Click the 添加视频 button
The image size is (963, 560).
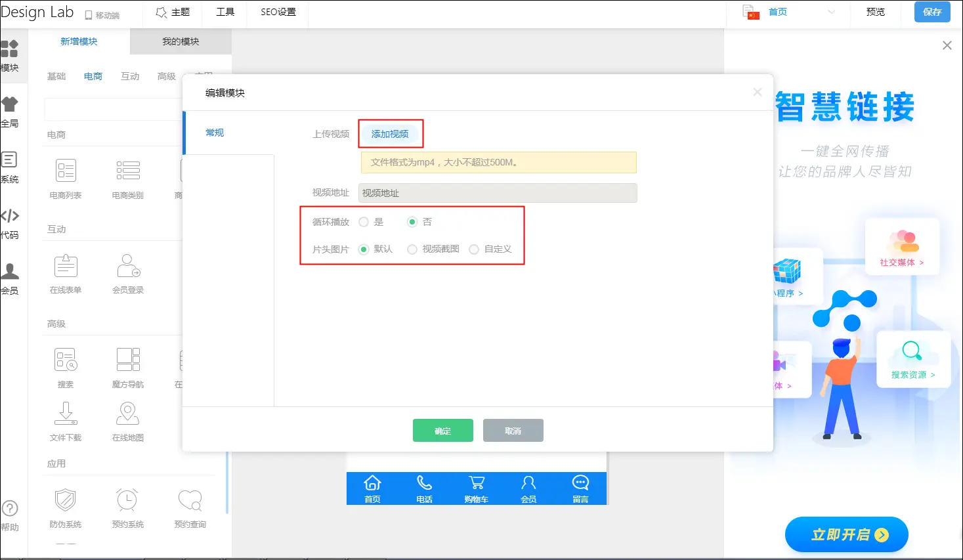[390, 134]
